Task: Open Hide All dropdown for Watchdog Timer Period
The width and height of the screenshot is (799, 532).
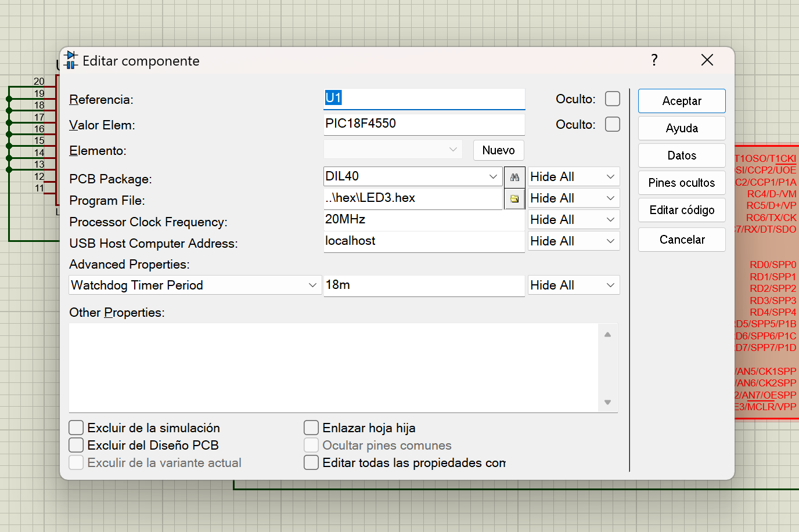Action: (574, 285)
